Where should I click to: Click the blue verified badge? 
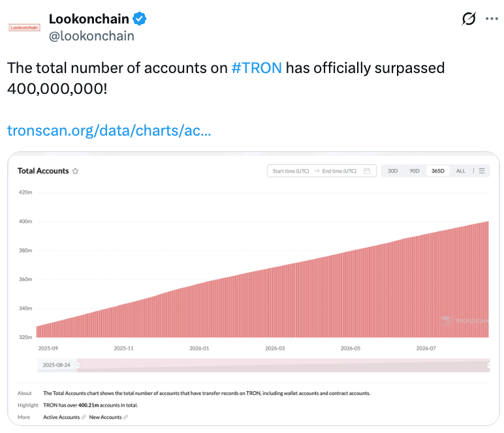click(140, 19)
